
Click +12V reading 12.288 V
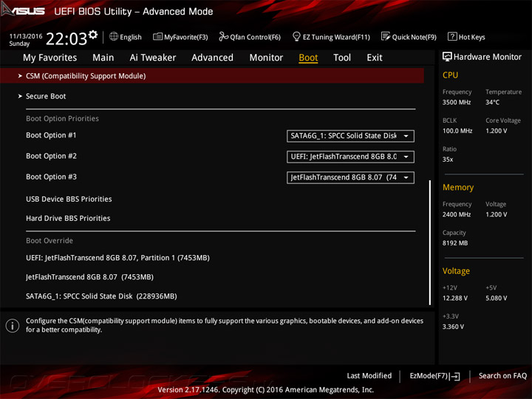click(455, 299)
